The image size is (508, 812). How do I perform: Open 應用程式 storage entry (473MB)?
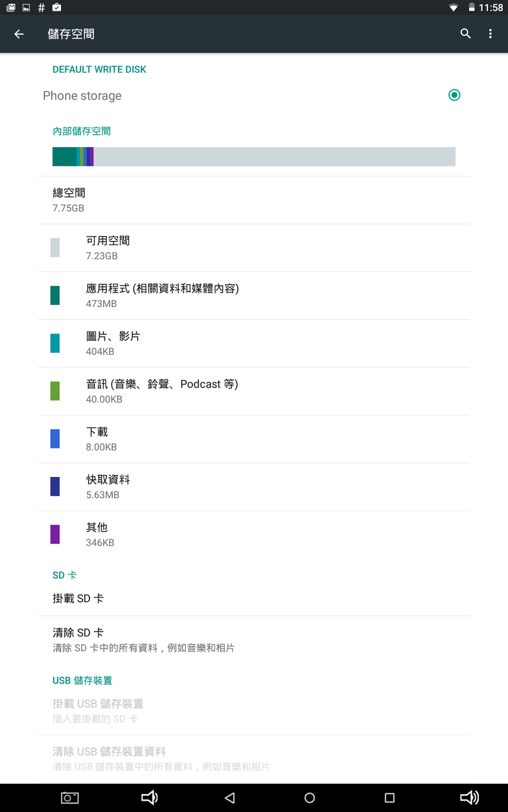click(254, 295)
